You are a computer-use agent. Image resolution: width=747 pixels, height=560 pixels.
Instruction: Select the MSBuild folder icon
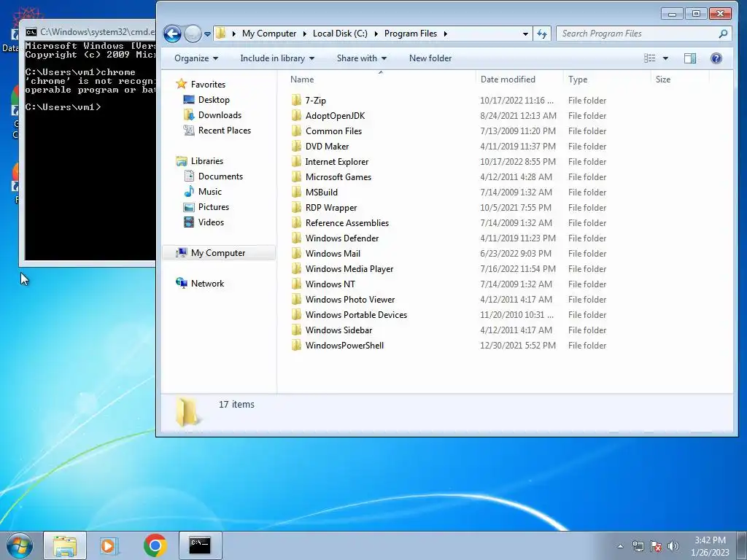[x=296, y=192]
